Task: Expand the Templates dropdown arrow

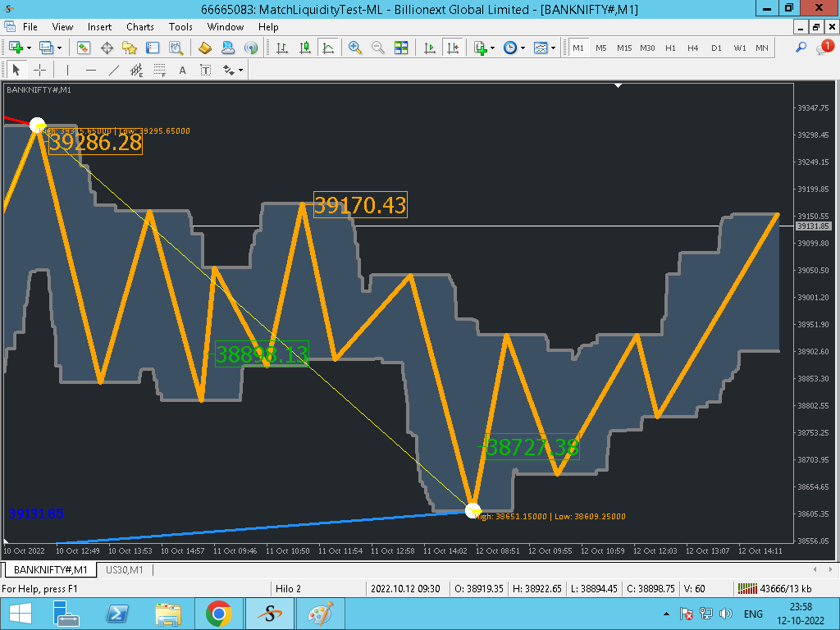Action: [x=554, y=48]
